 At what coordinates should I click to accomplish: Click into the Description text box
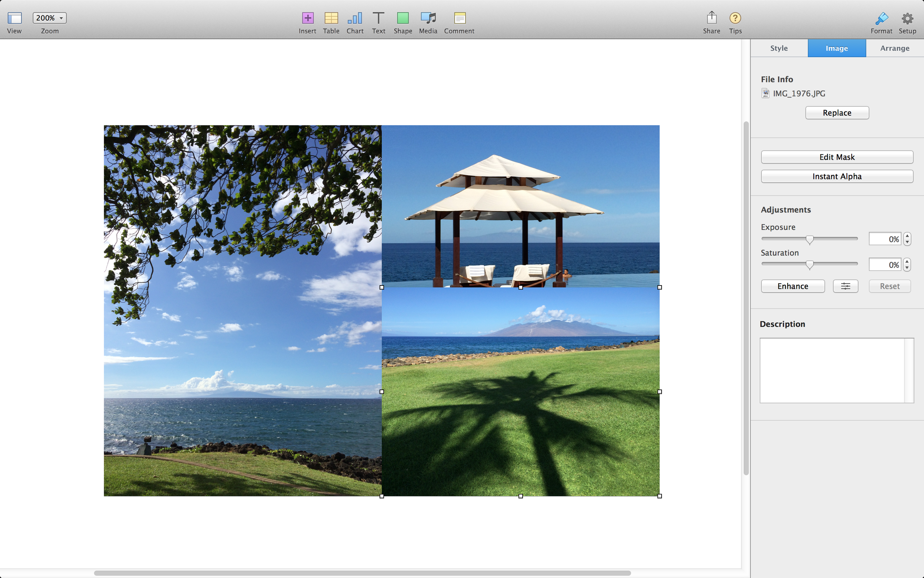(836, 370)
